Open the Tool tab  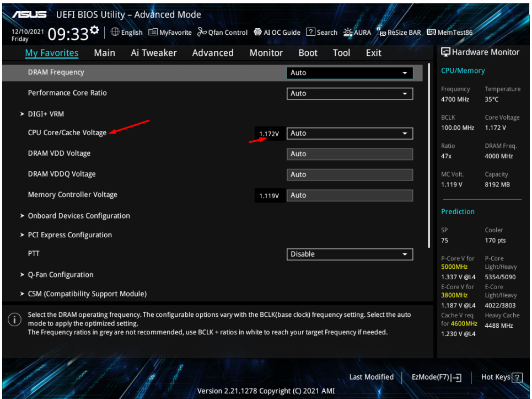[x=341, y=53]
